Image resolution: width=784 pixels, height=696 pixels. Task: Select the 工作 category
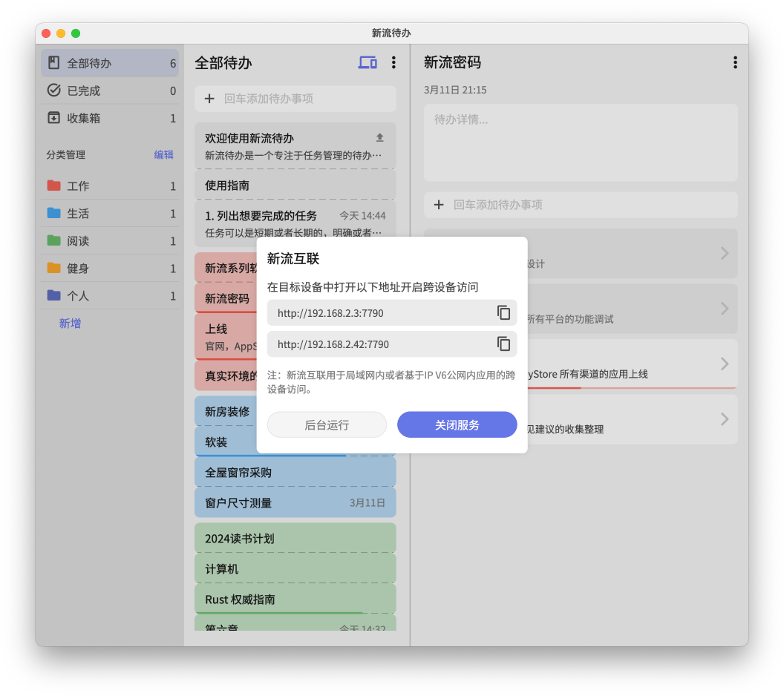point(109,186)
